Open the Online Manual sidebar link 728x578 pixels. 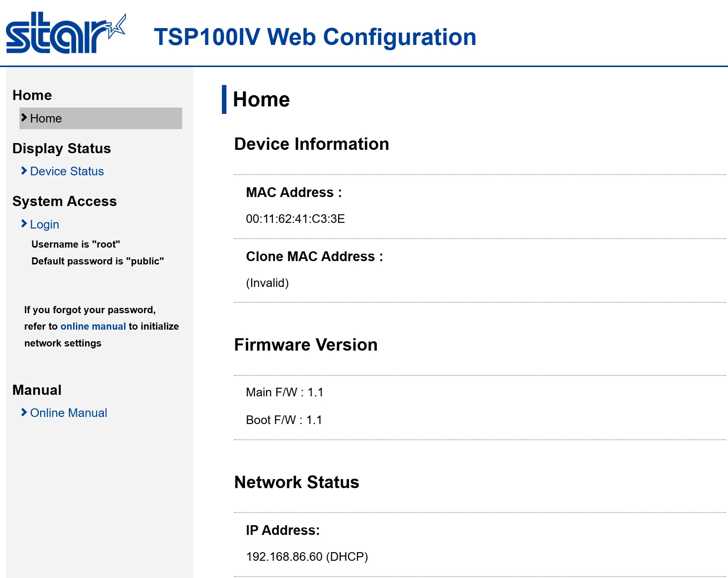pos(69,413)
